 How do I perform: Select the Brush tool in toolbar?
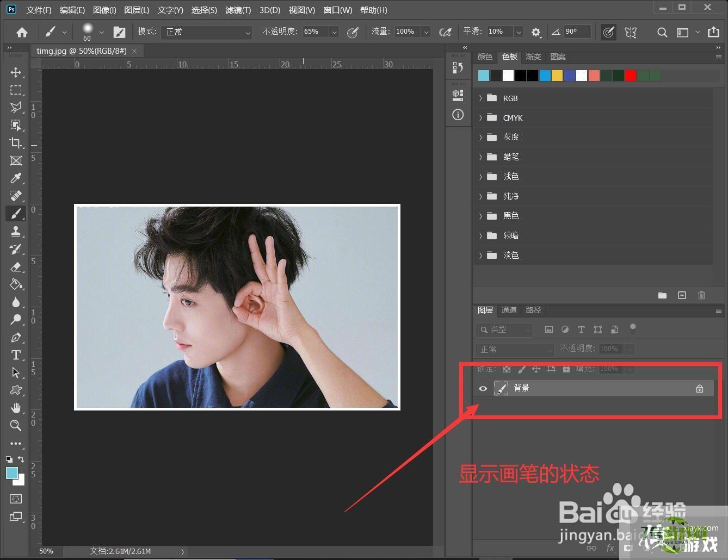click(16, 213)
